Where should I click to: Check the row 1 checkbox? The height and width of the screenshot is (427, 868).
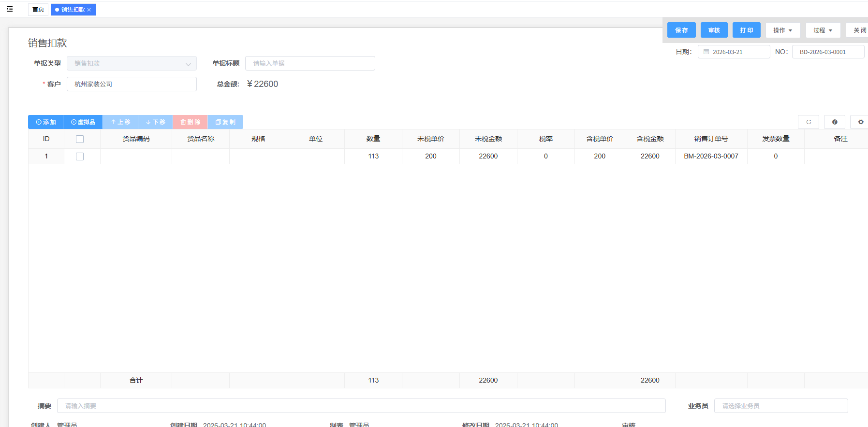[80, 157]
